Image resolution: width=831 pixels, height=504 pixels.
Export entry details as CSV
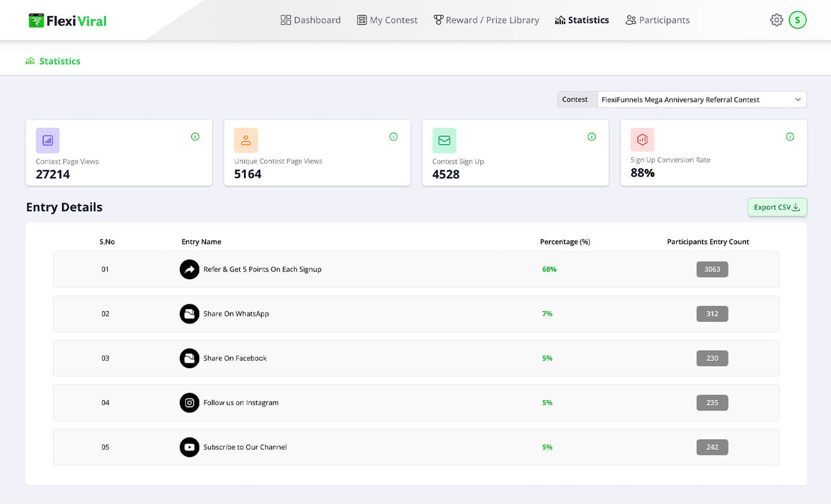click(x=777, y=207)
